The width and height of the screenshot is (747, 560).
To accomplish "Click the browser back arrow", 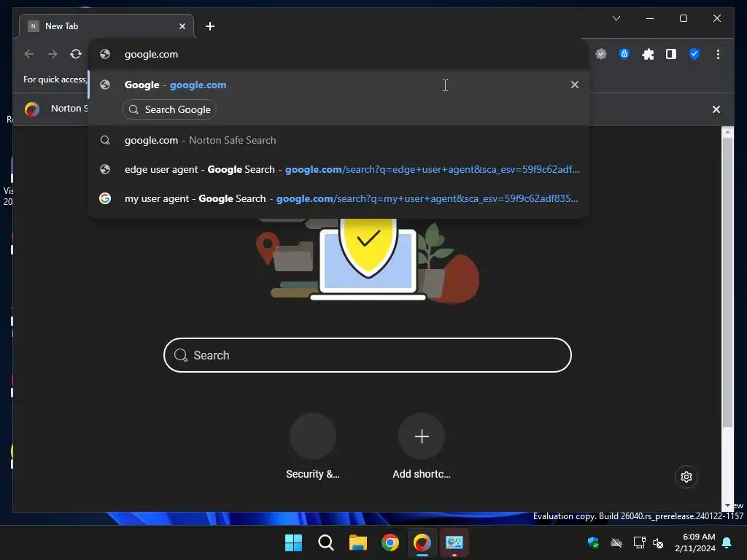I will point(29,54).
